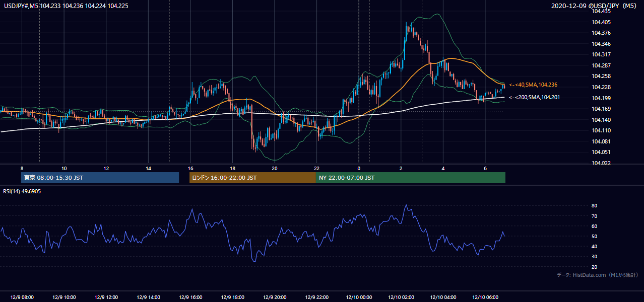This screenshot has width=644, height=302.
Task: Click price level 104.376 on axis
Action: [602, 33]
